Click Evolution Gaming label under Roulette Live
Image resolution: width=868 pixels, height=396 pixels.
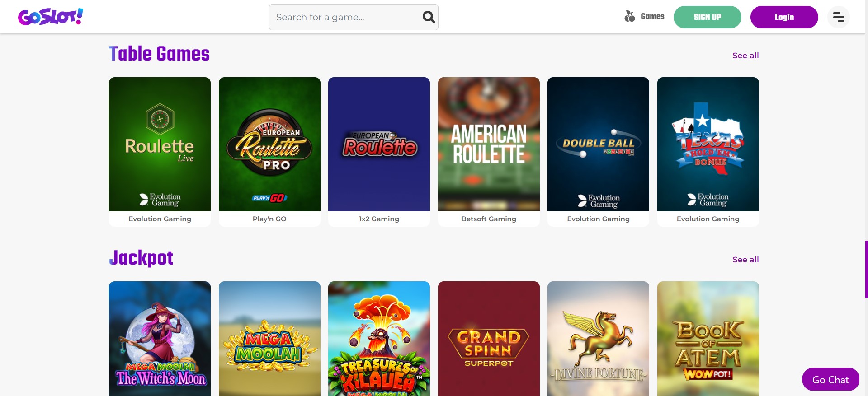click(x=160, y=219)
